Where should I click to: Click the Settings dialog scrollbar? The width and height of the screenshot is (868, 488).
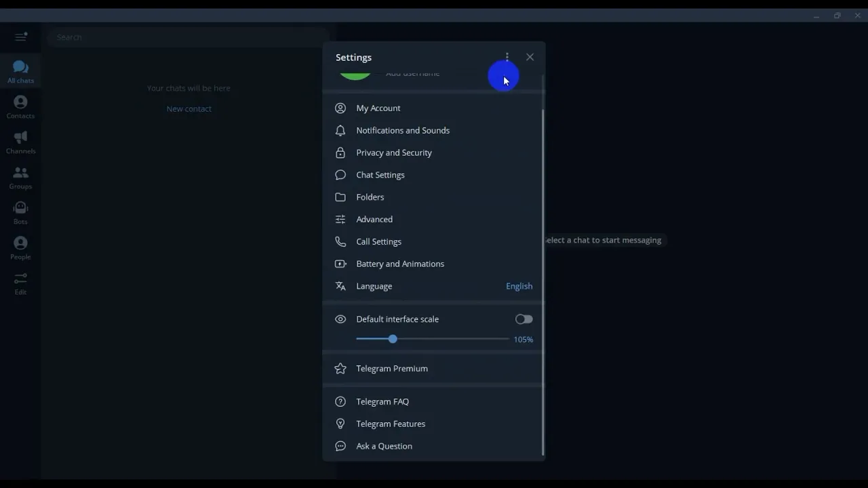coord(542,282)
